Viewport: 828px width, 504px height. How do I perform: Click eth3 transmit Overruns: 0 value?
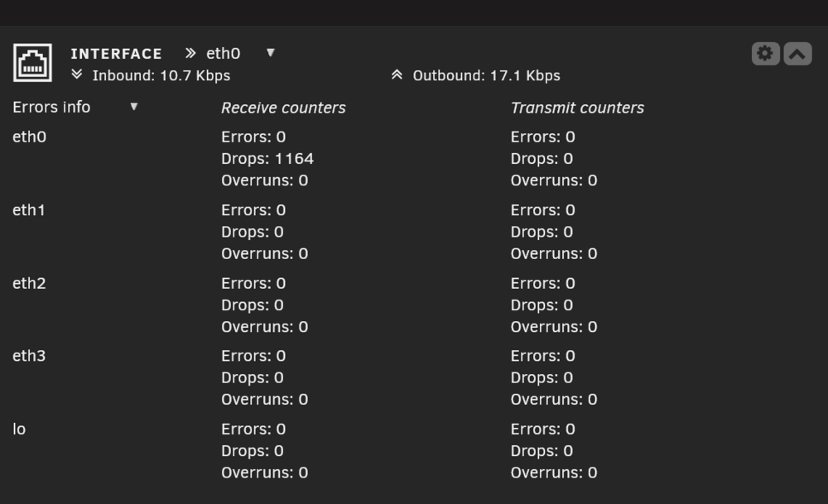[554, 400]
